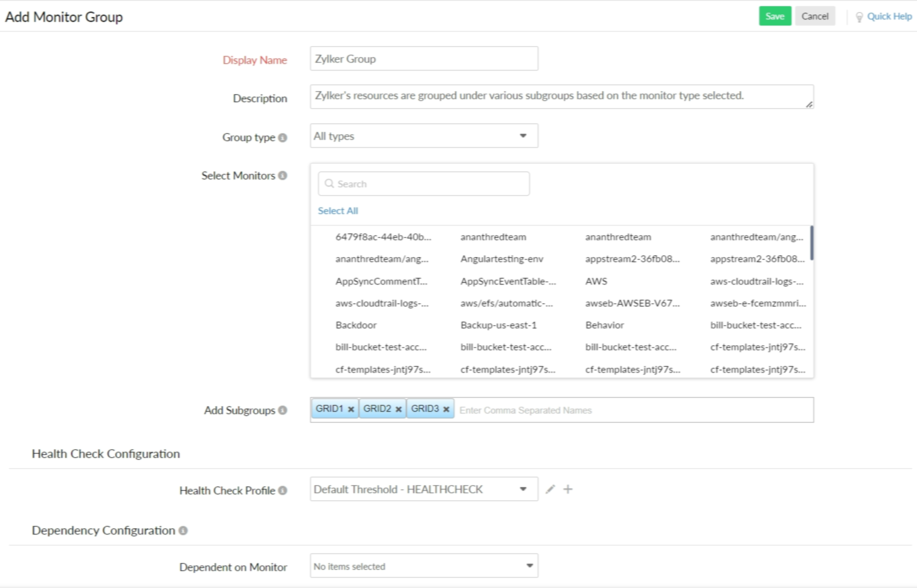
Task: Open Quick Help via the lightbulb icon
Action: coord(860,16)
